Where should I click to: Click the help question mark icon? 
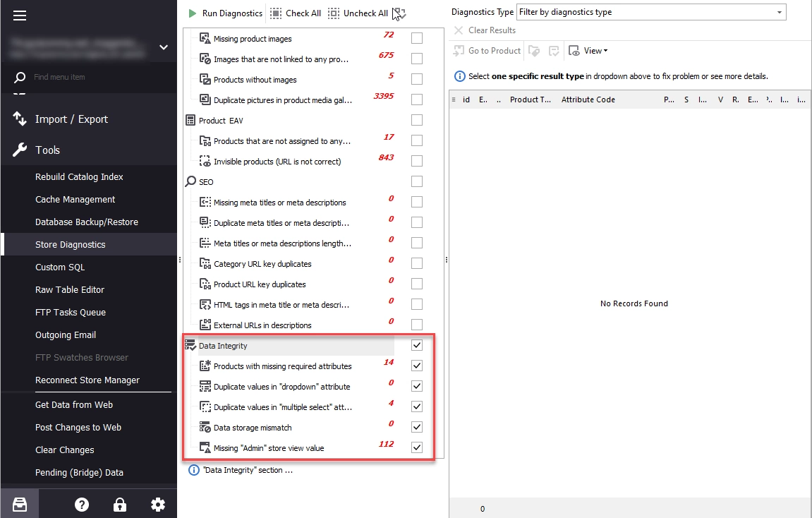[x=82, y=505]
